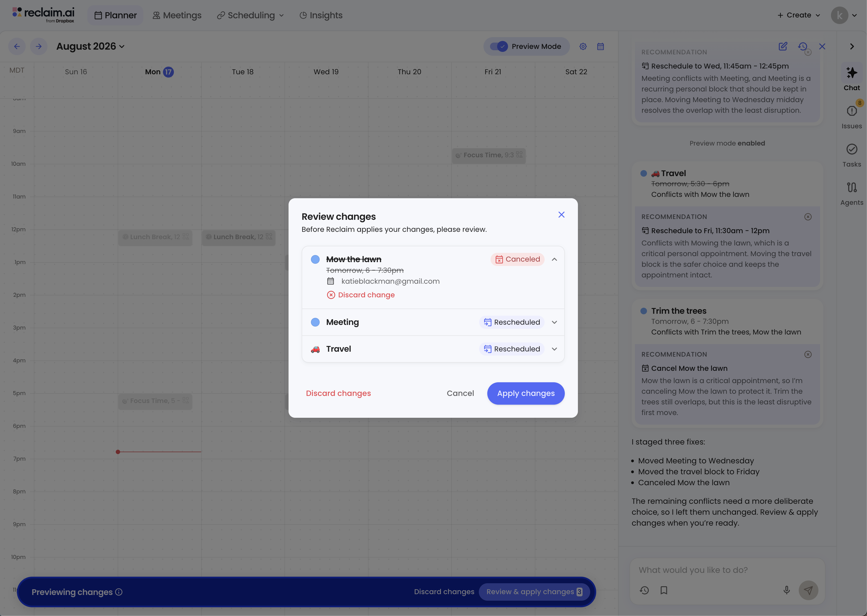Viewport: 867px width, 616px height.
Task: Open the user avatar menu
Action: tap(844, 15)
